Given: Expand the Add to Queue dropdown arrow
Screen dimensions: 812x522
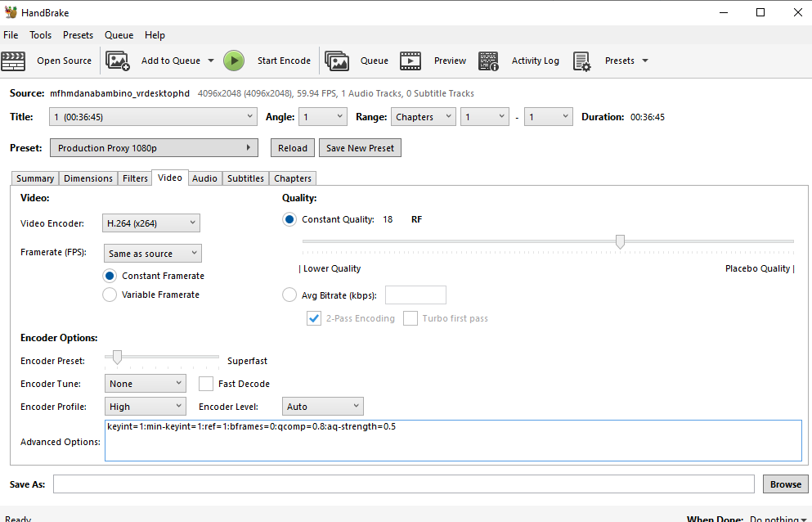Looking at the screenshot, I should [x=211, y=61].
